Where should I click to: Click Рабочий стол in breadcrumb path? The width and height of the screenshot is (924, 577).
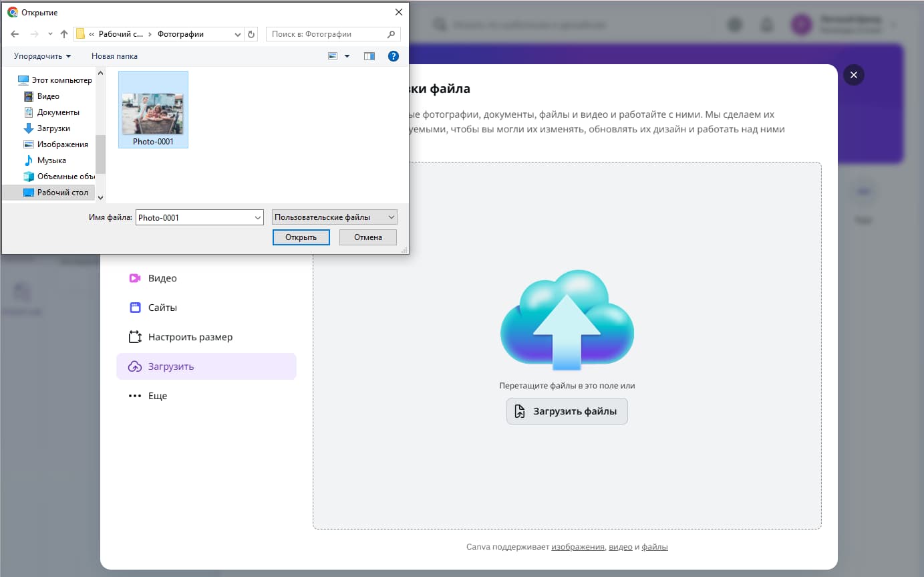tap(122, 34)
